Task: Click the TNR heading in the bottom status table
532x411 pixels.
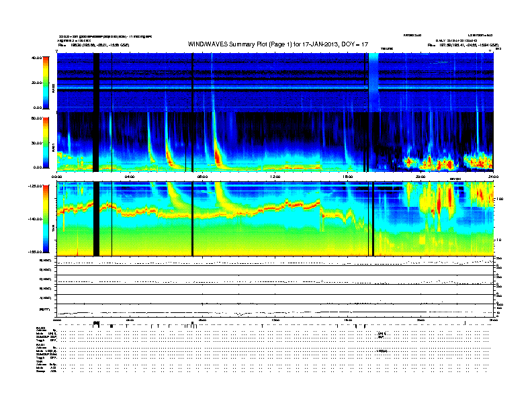Action: click(x=39, y=361)
